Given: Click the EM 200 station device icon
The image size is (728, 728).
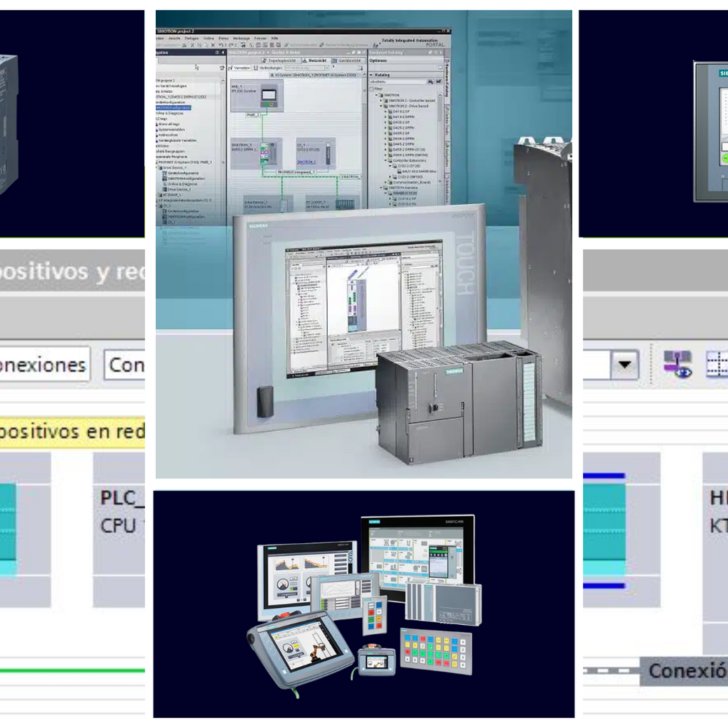Looking at the screenshot, I should (268, 96).
